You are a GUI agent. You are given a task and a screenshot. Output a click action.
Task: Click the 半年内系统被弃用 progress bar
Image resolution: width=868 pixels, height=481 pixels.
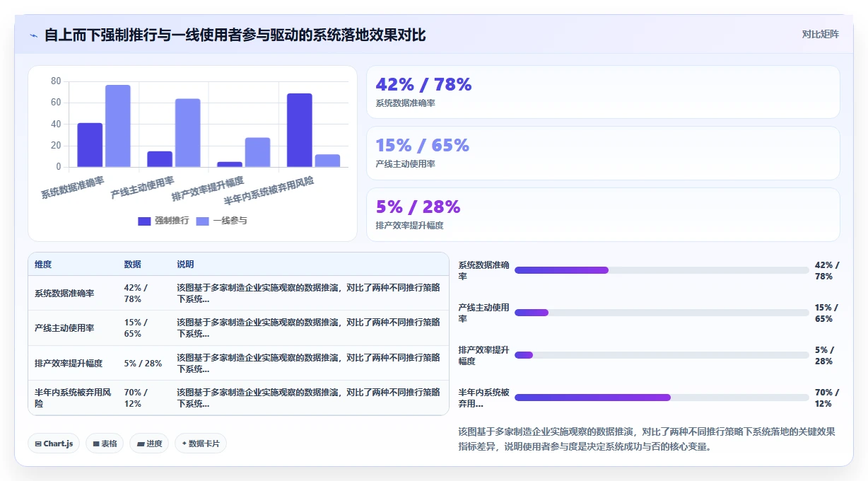point(662,398)
